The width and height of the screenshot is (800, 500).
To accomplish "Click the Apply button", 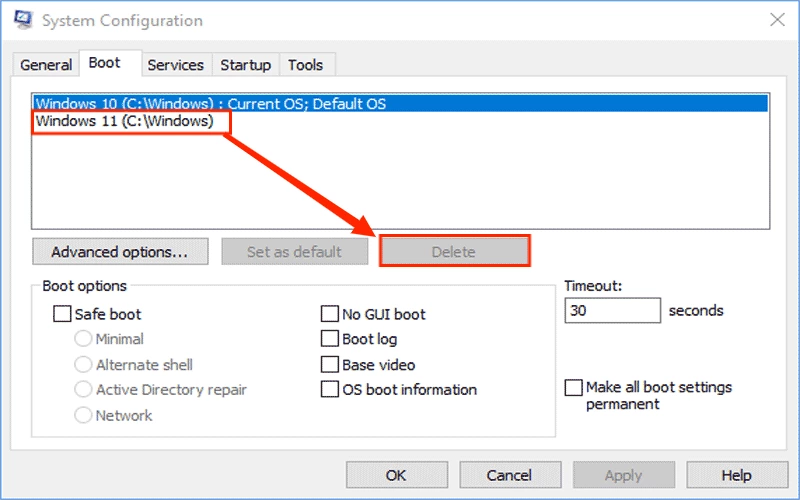I will point(623,475).
